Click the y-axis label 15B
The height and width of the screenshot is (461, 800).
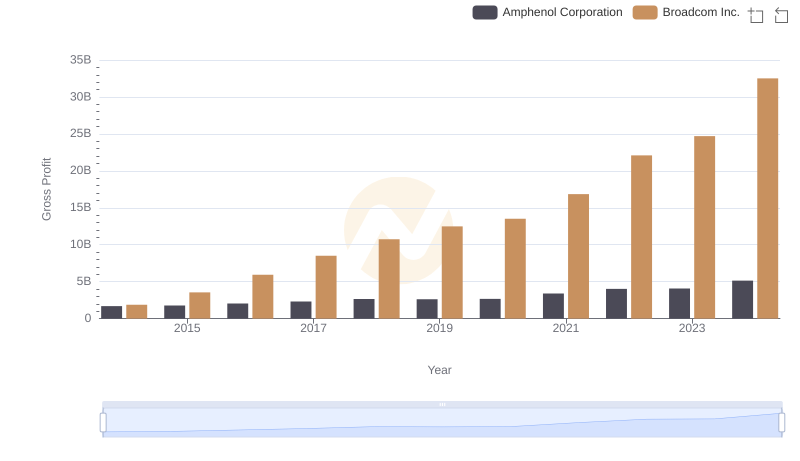click(x=81, y=208)
